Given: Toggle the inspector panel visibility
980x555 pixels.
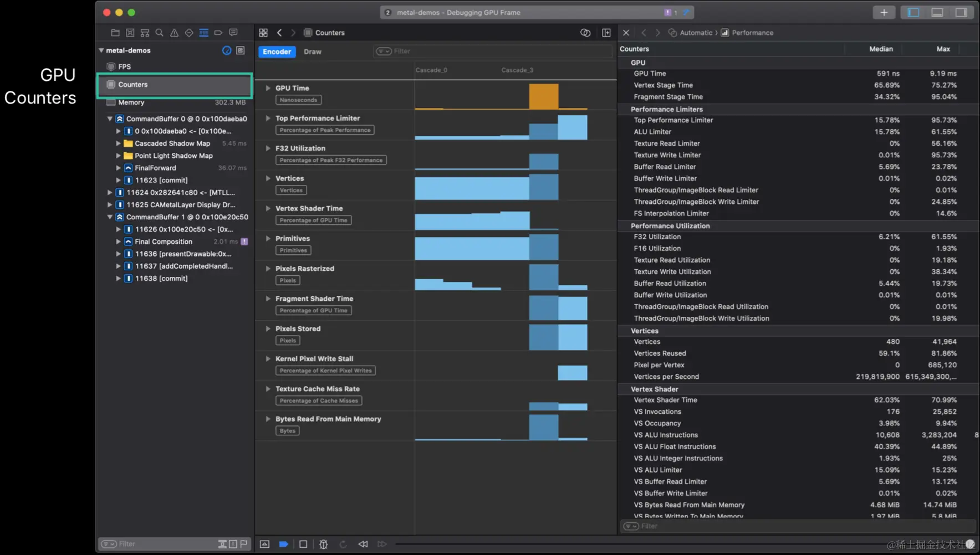Looking at the screenshot, I should tap(961, 12).
